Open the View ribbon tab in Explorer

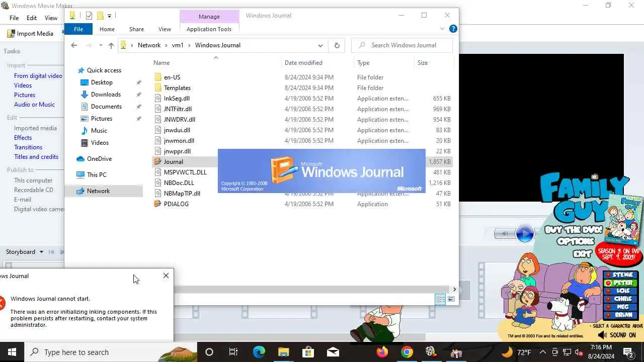(x=165, y=29)
